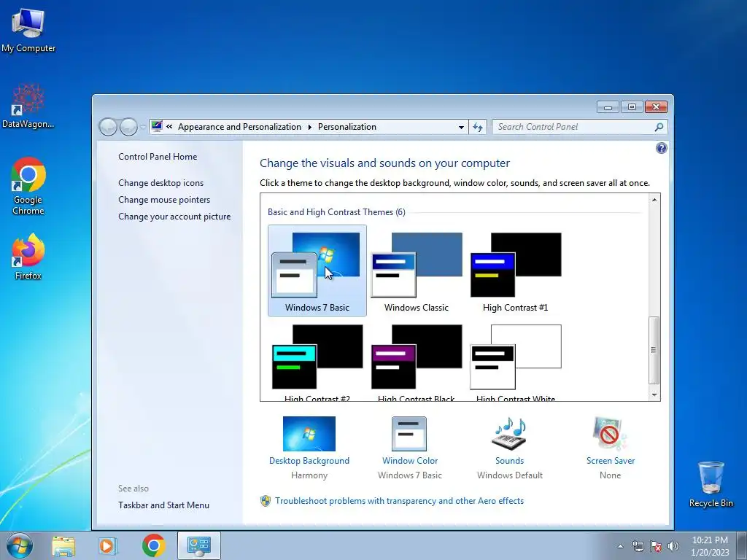Click the theme list scroll down arrow

click(x=654, y=394)
